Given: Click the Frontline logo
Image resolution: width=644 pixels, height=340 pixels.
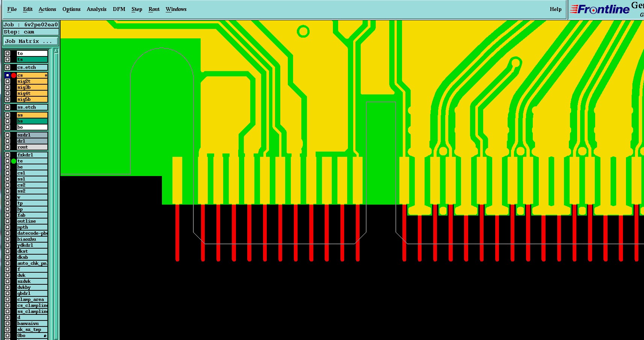Looking at the screenshot, I should pos(600,9).
